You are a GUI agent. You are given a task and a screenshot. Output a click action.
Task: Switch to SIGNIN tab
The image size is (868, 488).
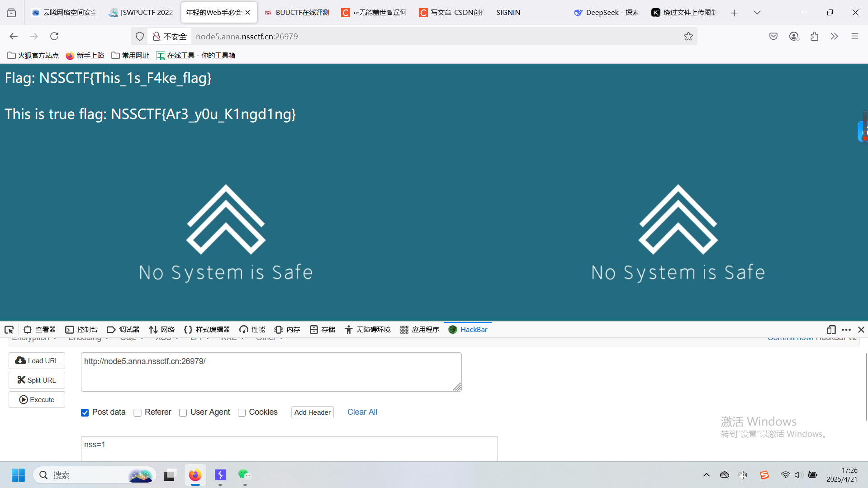pos(530,13)
